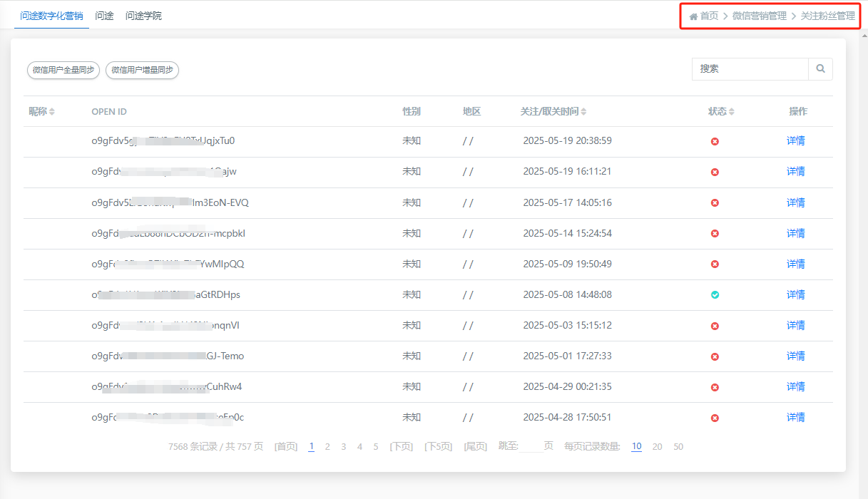
Task: Focus the 搜索 input field
Action: click(750, 69)
